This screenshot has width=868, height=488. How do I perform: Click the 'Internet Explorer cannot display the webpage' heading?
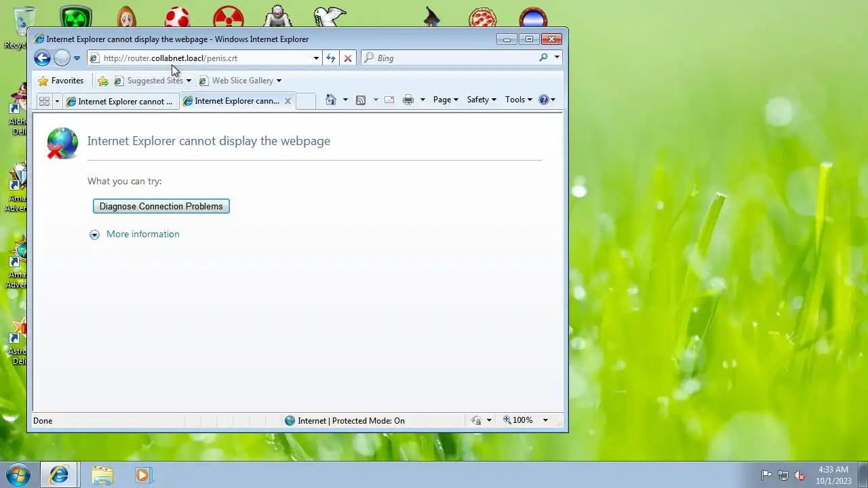(x=209, y=141)
